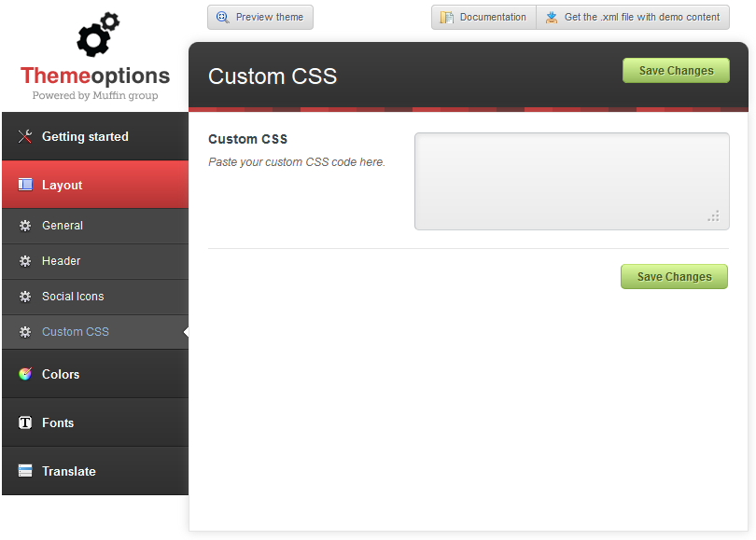
Task: Open the General submenu item
Action: (x=95, y=226)
